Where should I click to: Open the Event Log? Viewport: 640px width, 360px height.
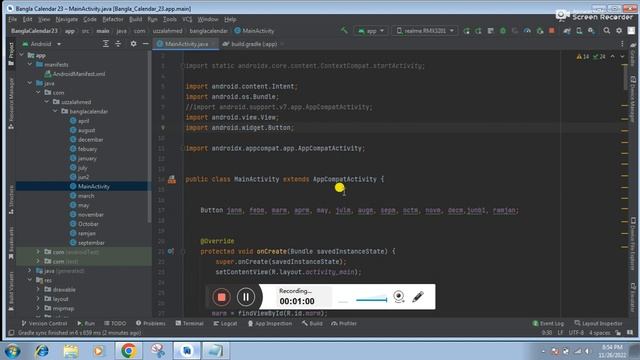tap(548, 323)
